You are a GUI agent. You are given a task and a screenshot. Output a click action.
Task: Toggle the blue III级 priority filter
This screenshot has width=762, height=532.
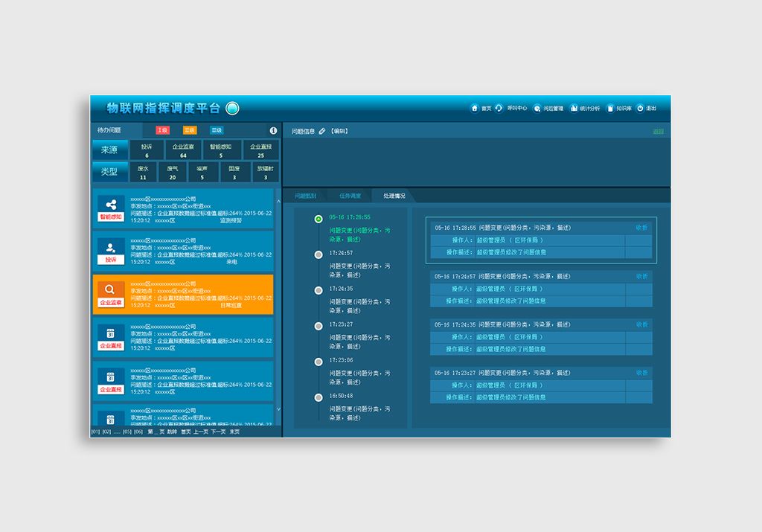click(x=217, y=130)
